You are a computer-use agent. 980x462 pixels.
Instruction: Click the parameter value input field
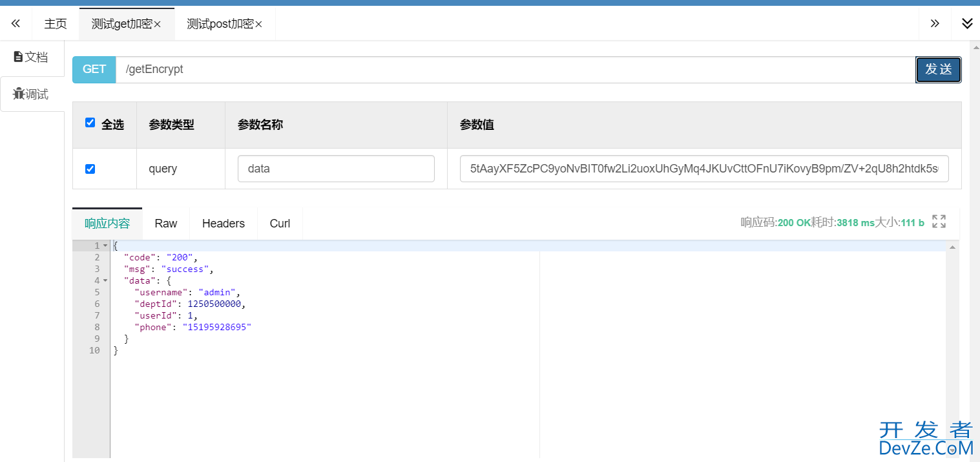click(704, 169)
